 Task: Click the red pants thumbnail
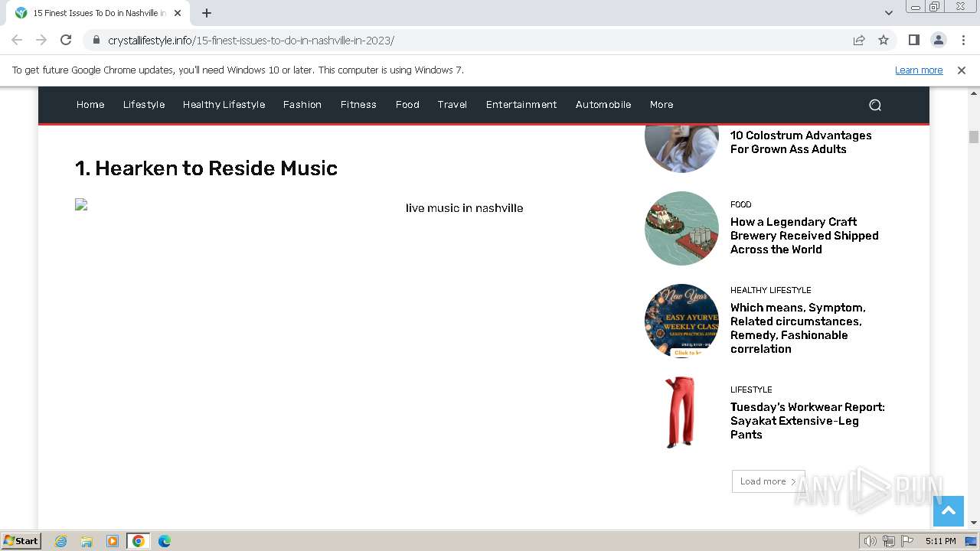click(680, 412)
